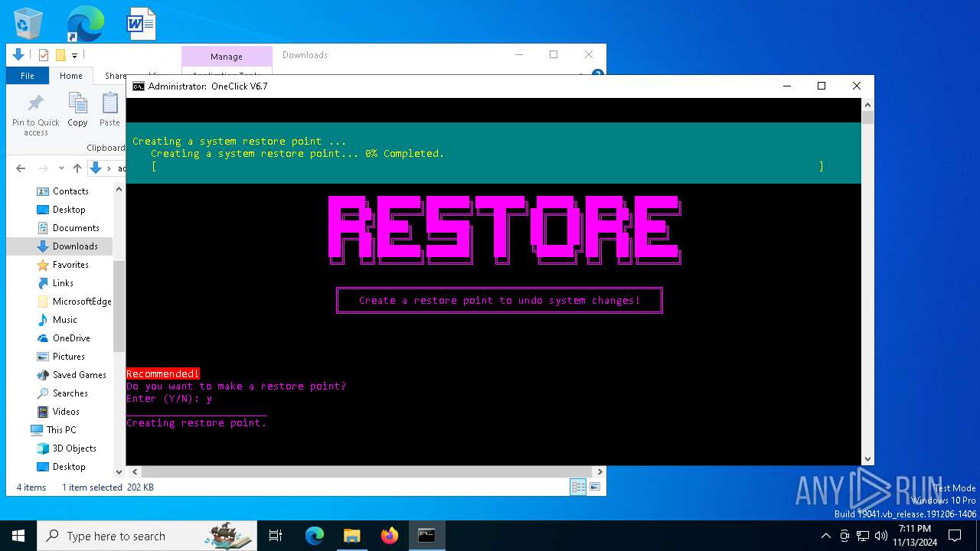The image size is (980, 551).
Task: Launch Firefox from the taskbar
Action: [x=389, y=536]
